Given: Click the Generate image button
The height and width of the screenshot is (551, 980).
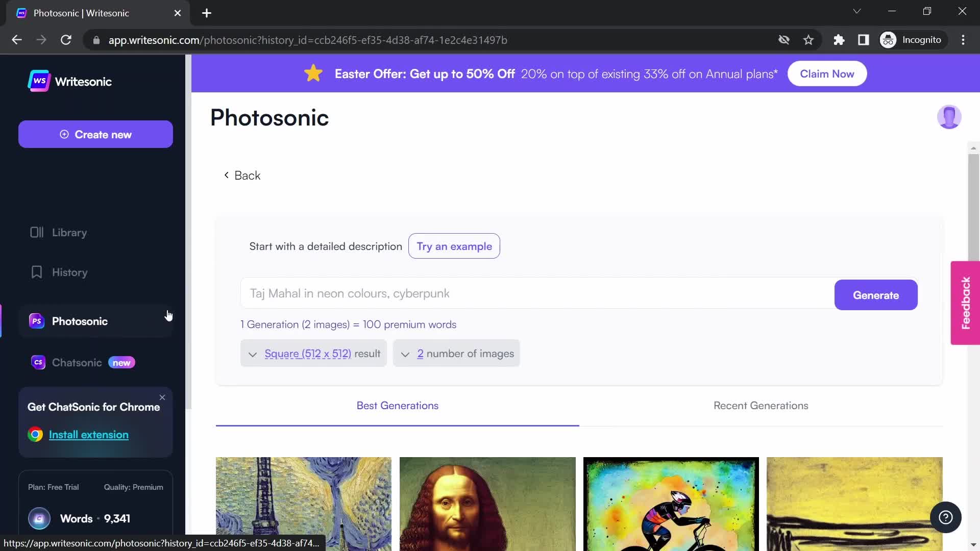Looking at the screenshot, I should pos(876,295).
